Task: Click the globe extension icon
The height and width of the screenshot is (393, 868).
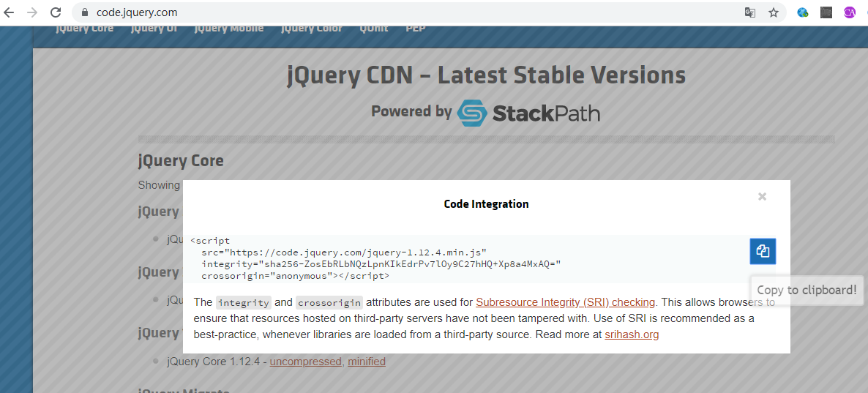Action: (x=803, y=12)
